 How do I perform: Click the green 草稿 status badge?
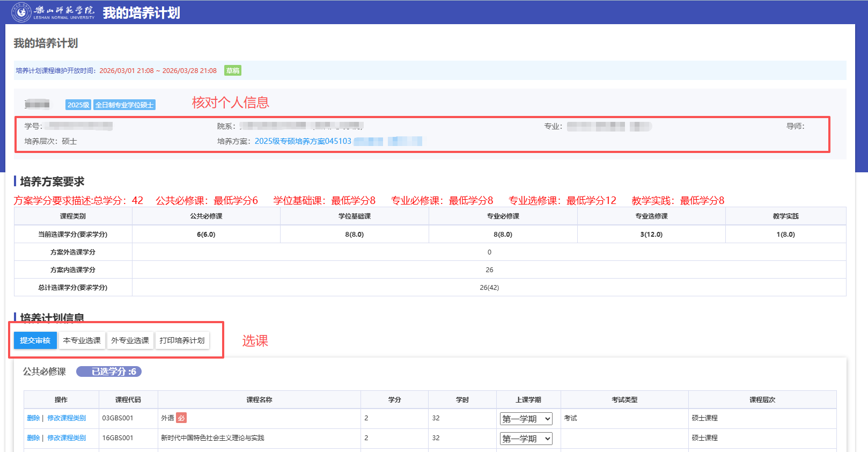233,70
